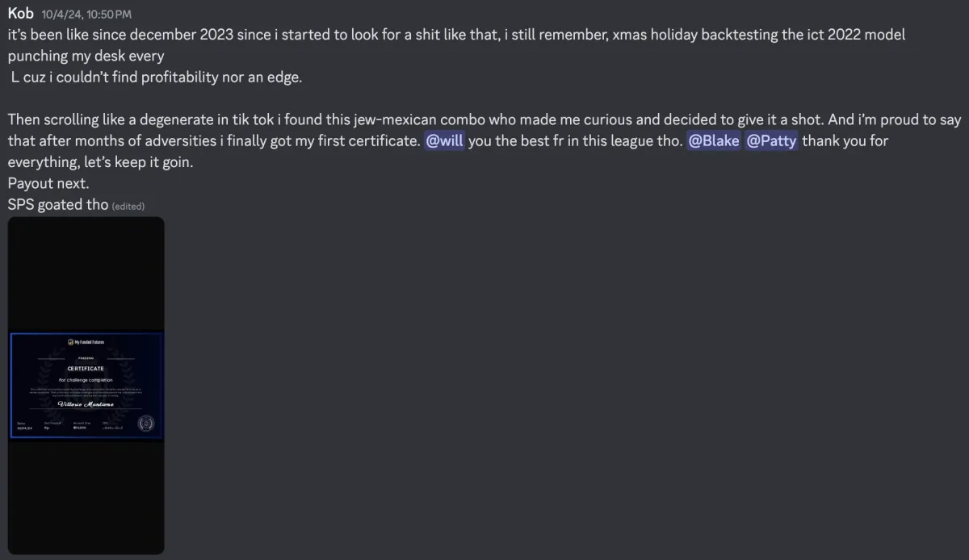Click the PASSING label above certificate title
This screenshot has height=560, width=969.
click(86, 358)
